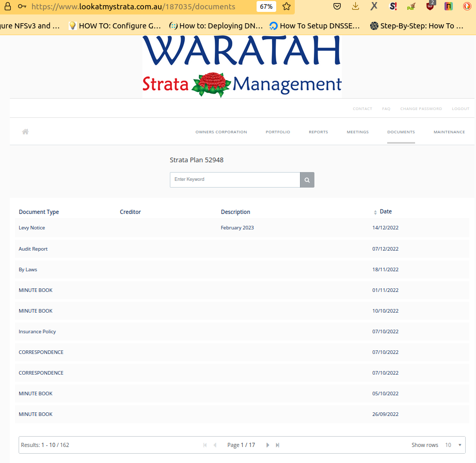The width and height of the screenshot is (476, 463).
Task: Click the key permissions icon in address bar
Action: click(22, 6)
